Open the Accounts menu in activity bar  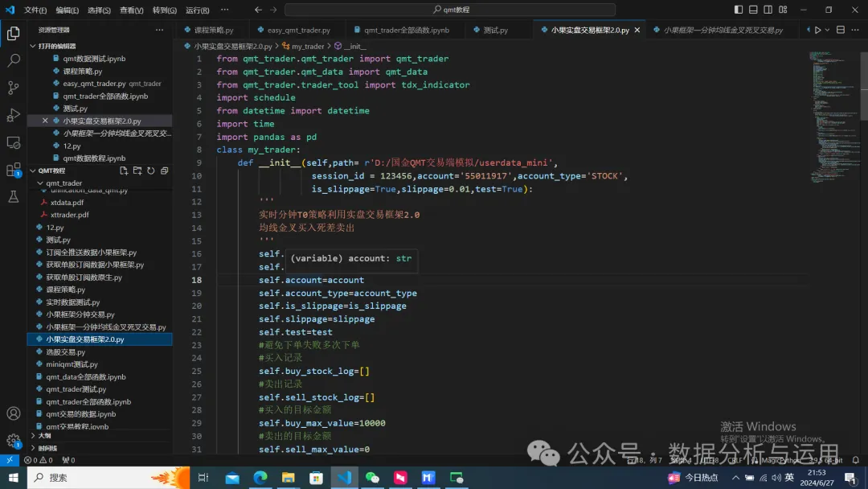(x=14, y=413)
